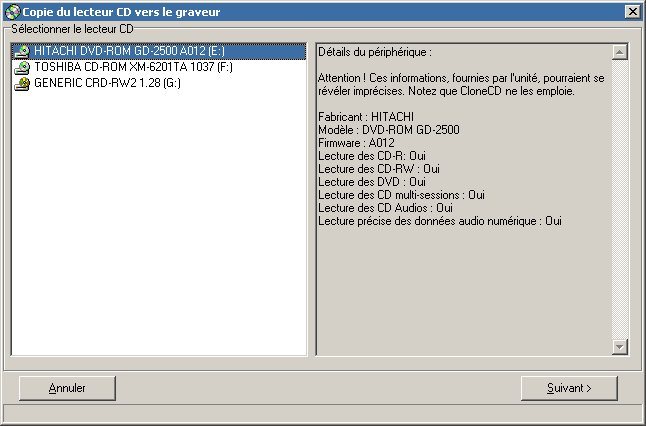Click 'Lecture des CD multi-sessions : Oui' line
Viewport: 646px width, 426px height.
[x=401, y=195]
